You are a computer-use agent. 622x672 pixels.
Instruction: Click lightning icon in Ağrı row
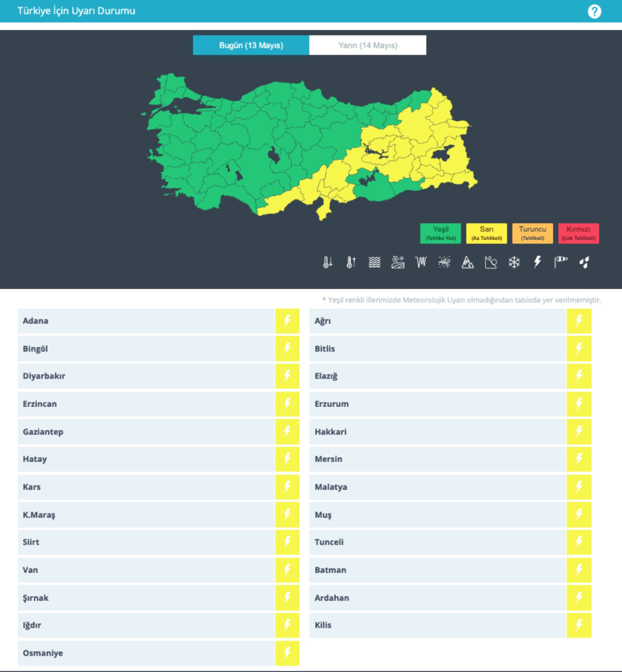coord(579,321)
